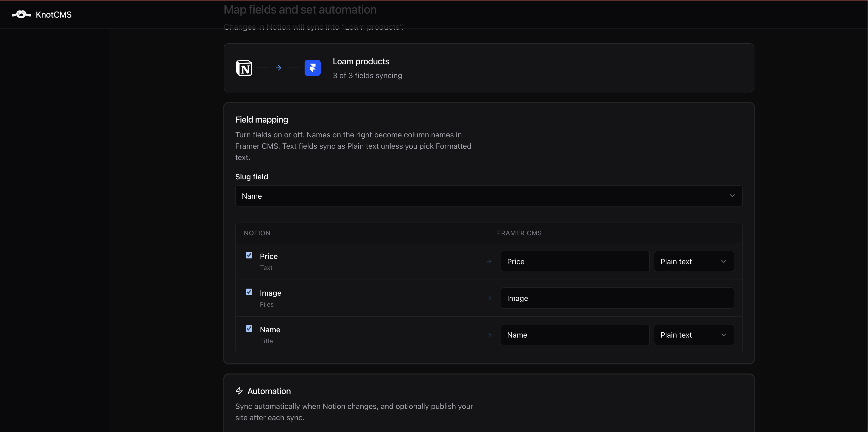Image resolution: width=868 pixels, height=432 pixels.
Task: Edit the Price Framer column name field
Action: pos(575,262)
